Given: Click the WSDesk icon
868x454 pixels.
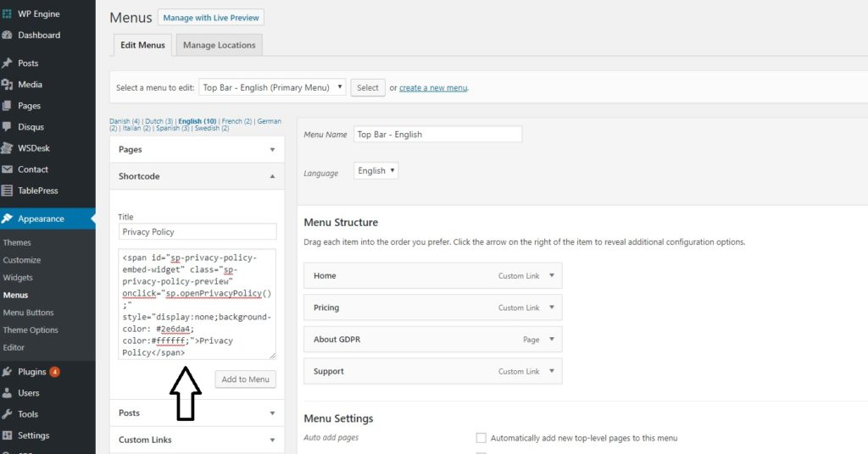Looking at the screenshot, I should coord(7,148).
